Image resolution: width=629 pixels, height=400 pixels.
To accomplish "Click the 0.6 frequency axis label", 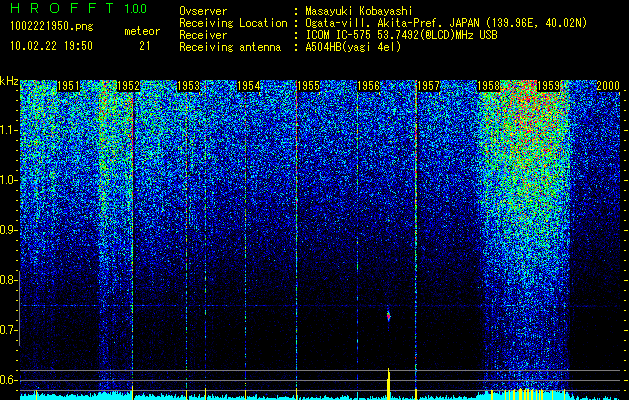I will click(7, 380).
